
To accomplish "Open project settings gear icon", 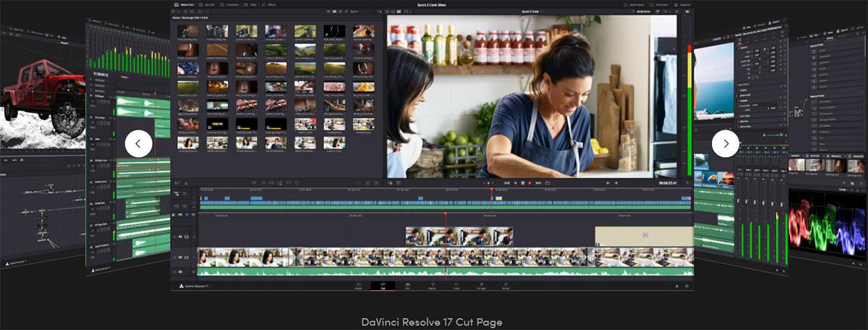I will tap(686, 286).
